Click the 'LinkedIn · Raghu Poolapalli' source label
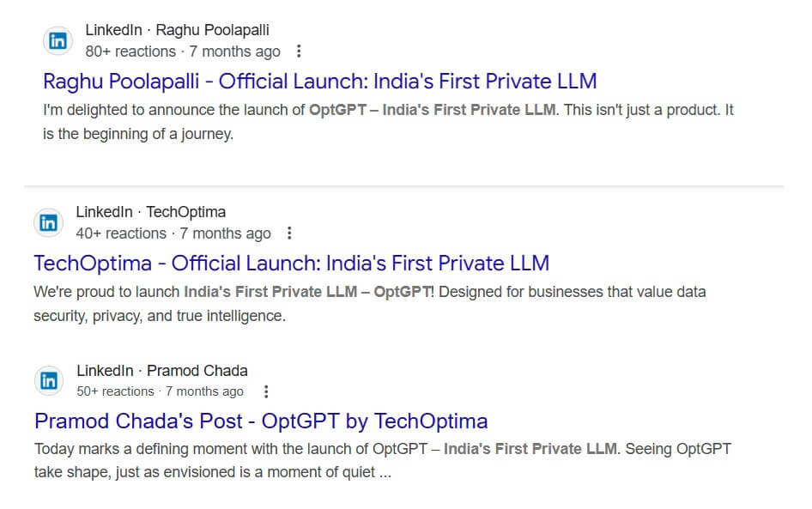 (x=177, y=31)
